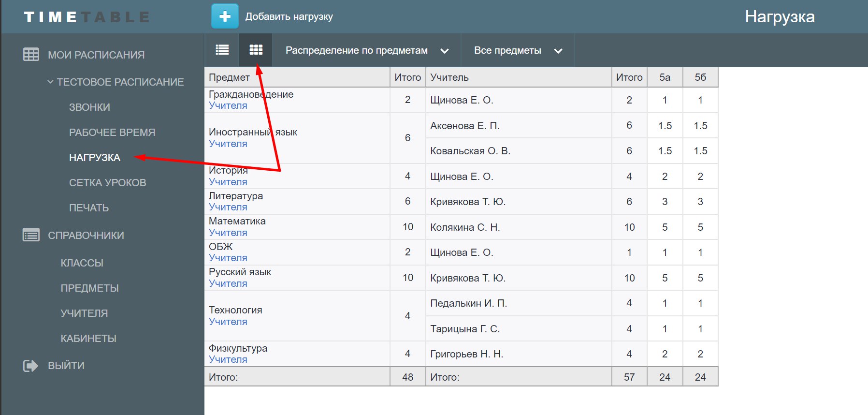The height and width of the screenshot is (415, 868).
Task: Click Щинова Е. О. in ОБЖ row
Action: pos(462,252)
